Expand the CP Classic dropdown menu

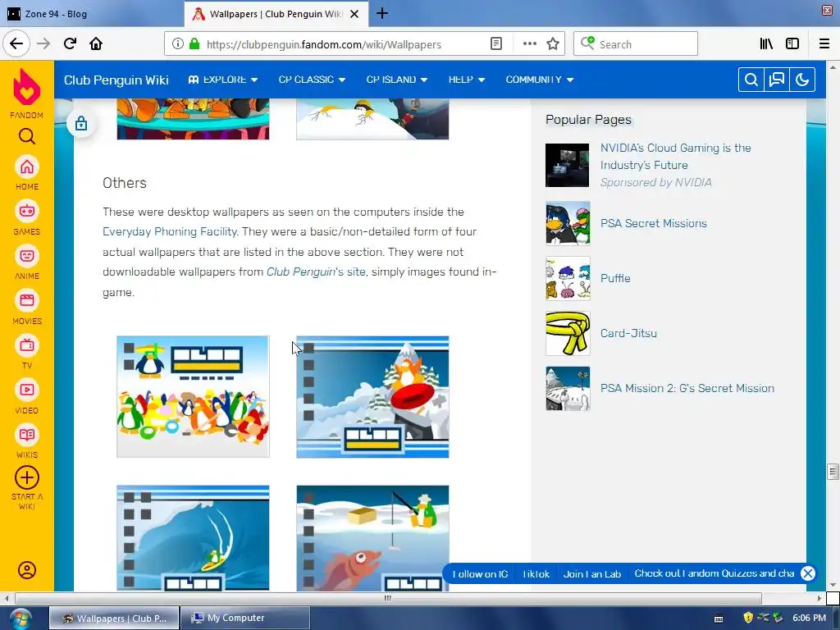pyautogui.click(x=312, y=80)
